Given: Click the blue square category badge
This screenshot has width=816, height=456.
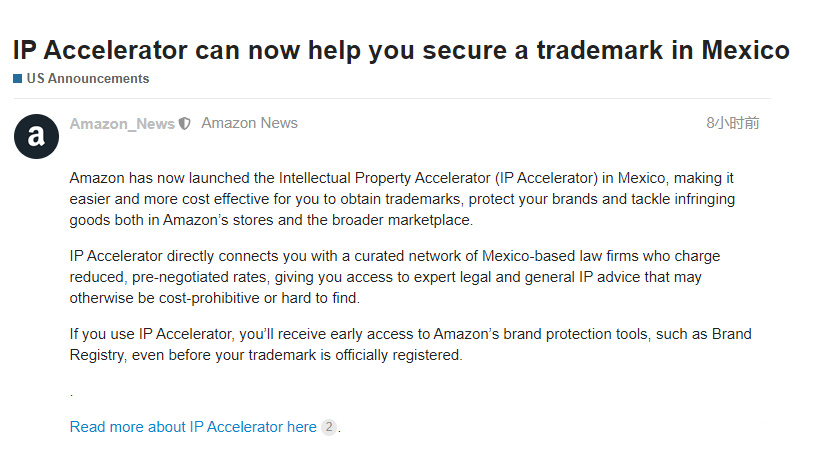Looking at the screenshot, I should point(17,79).
